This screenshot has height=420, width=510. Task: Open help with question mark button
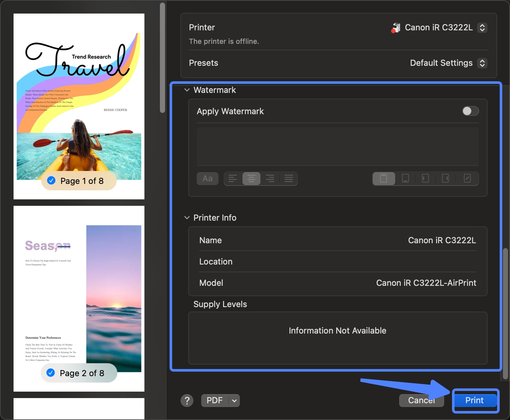point(187,401)
